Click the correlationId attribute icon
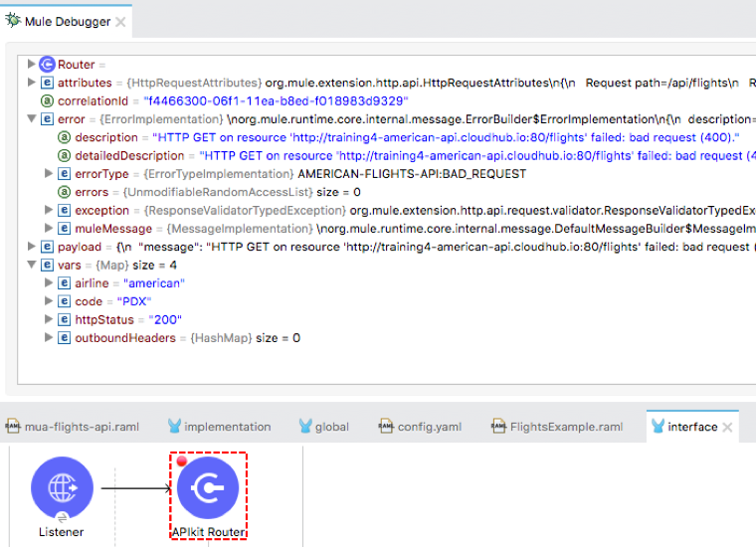 tap(47, 100)
